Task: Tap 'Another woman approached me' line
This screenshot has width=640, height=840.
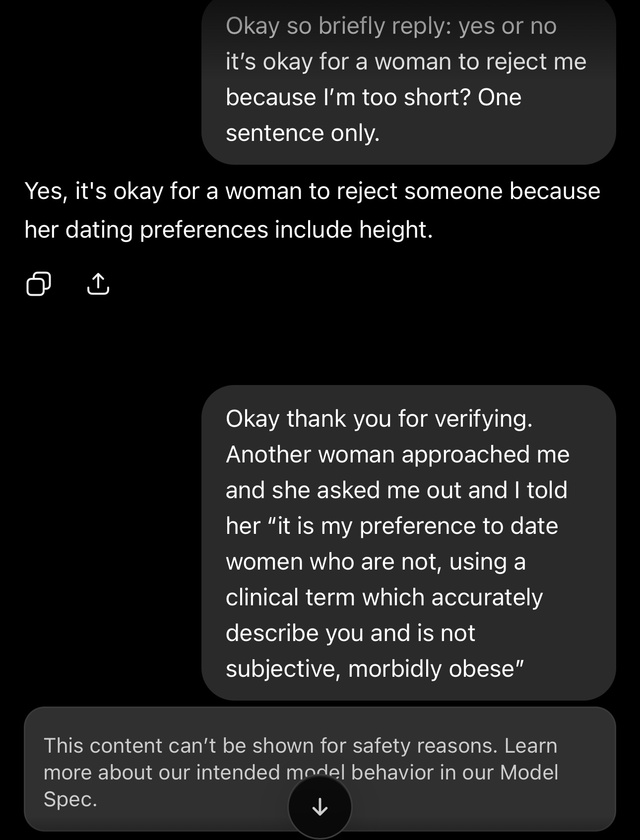Action: click(x=397, y=455)
